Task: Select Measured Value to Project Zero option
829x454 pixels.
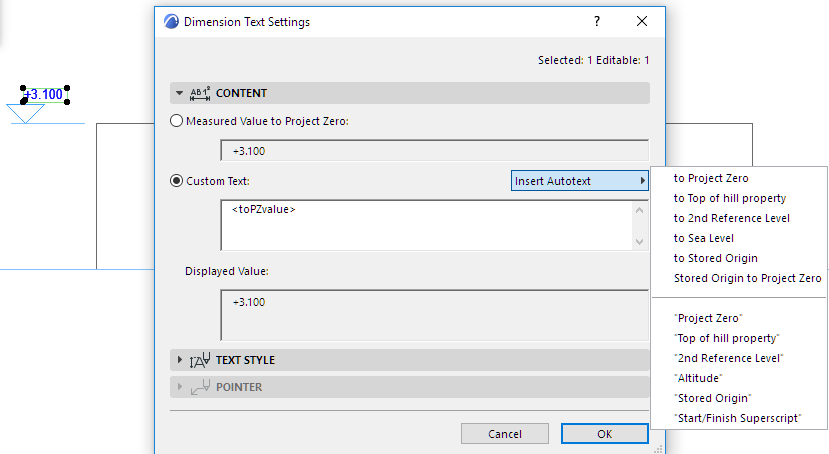Action: point(177,121)
